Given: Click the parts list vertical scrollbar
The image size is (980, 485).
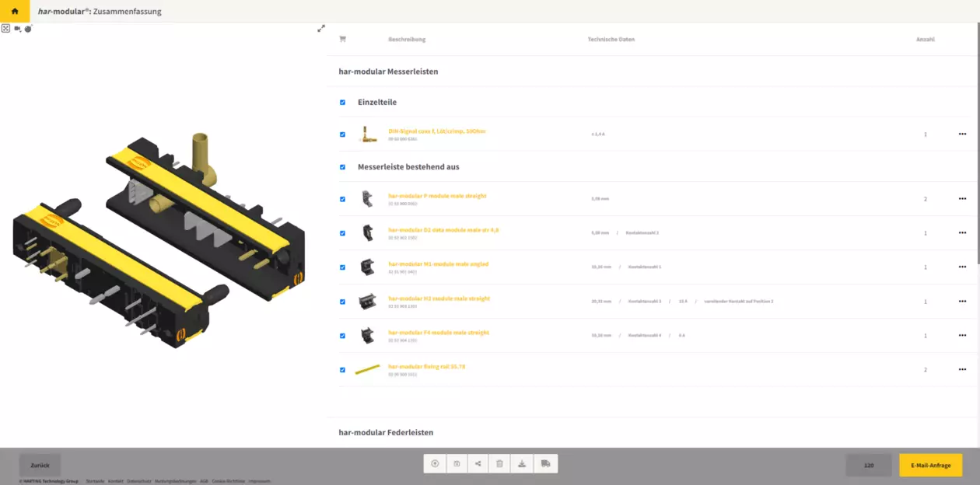Looking at the screenshot, I should coord(977,148).
